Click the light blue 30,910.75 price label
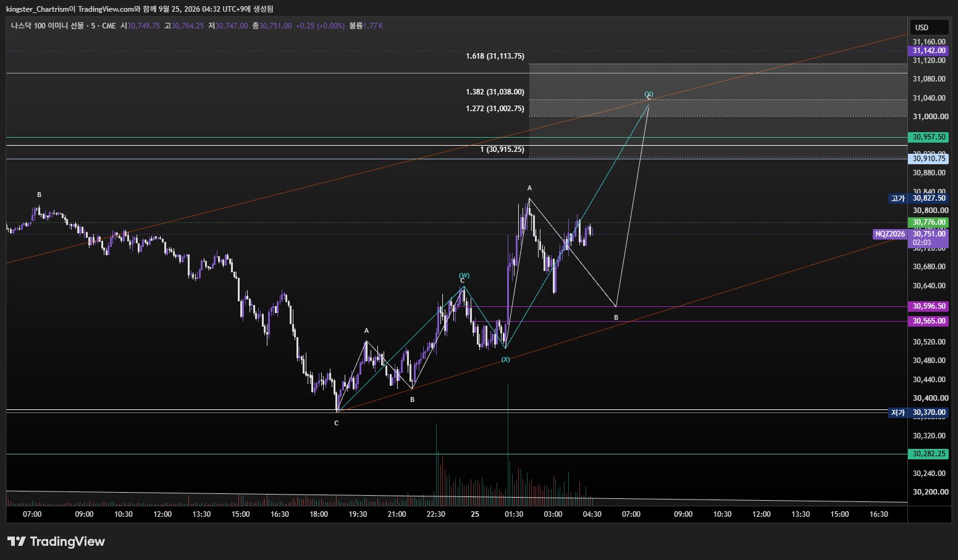This screenshot has height=560, width=958. coord(928,159)
